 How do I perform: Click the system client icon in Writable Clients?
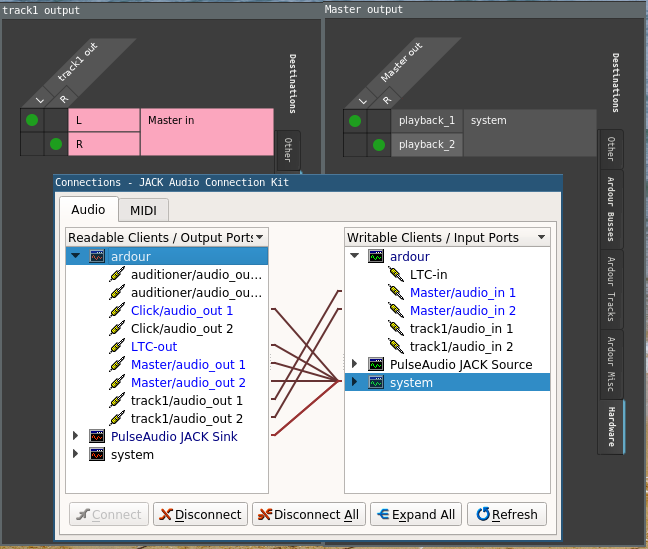pos(377,383)
